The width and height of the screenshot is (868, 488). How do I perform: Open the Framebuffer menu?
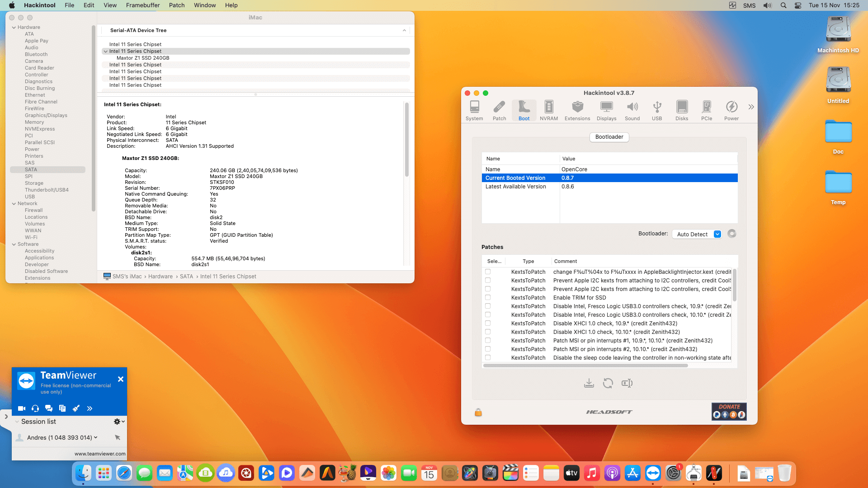pos(142,5)
